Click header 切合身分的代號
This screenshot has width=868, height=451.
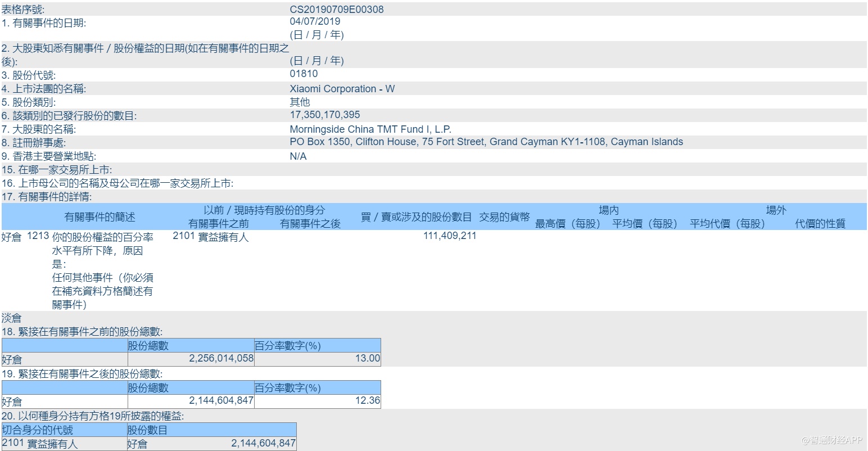tap(38, 430)
